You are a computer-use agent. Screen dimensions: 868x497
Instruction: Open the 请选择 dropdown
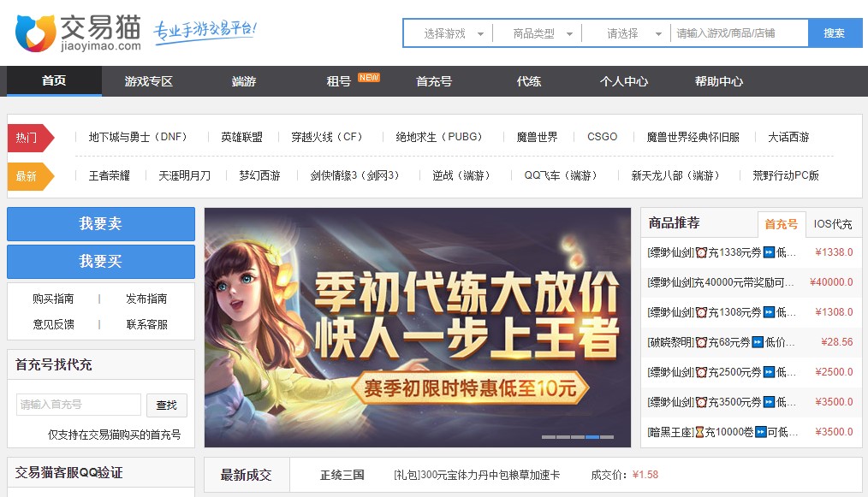(x=632, y=33)
